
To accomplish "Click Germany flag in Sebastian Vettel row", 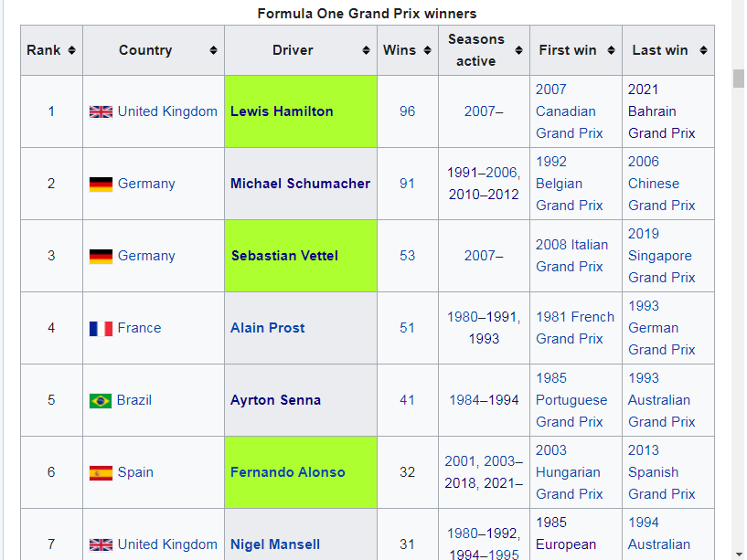I will pyautogui.click(x=101, y=256).
